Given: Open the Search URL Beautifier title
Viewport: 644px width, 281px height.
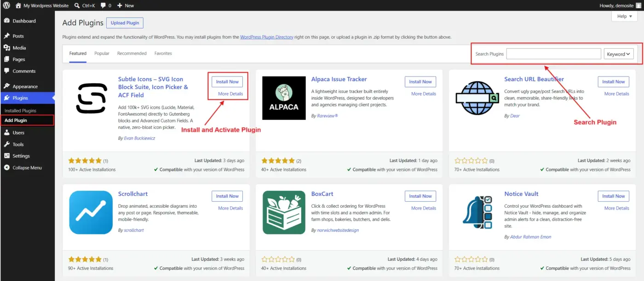Looking at the screenshot, I should click(534, 79).
